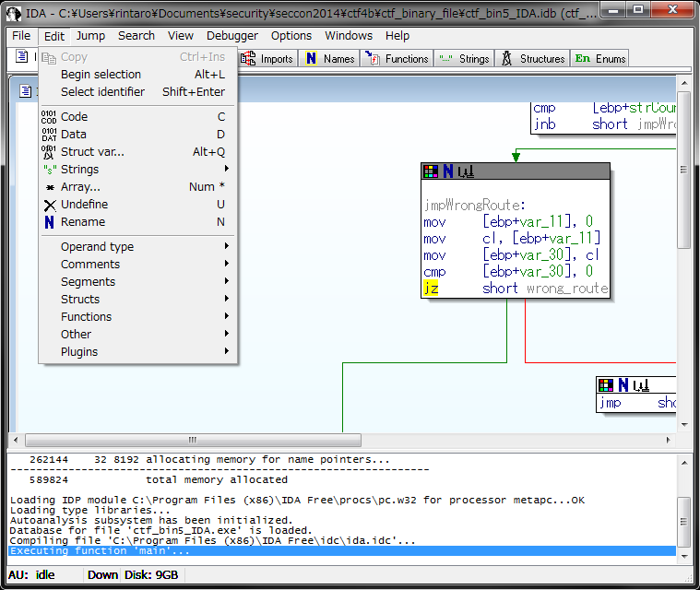Click output window scroll up arrow

pyautogui.click(x=684, y=463)
